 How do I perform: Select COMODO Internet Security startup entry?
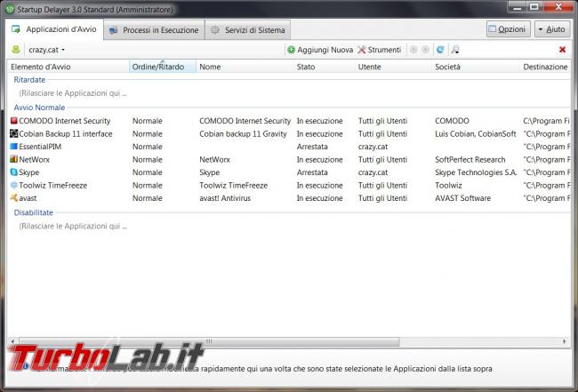coord(65,121)
